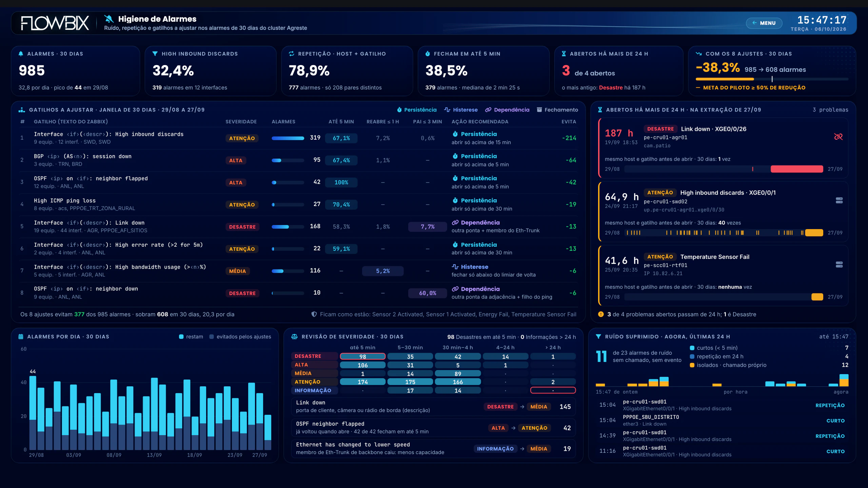Click the 15:04 PPPOE_SBU_DISTRITO noise entry
Screen dimensions: 868x488
[x=722, y=420]
